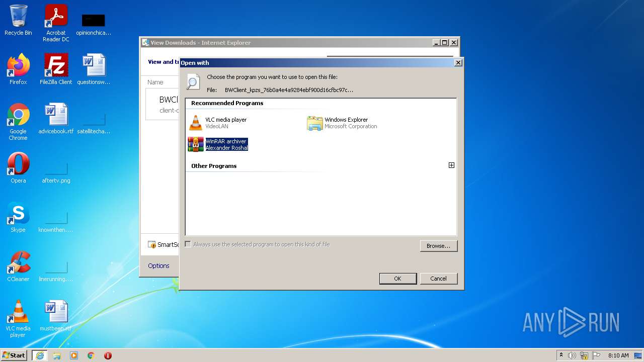
Task: Expand the Other Programs section
Action: point(451,165)
